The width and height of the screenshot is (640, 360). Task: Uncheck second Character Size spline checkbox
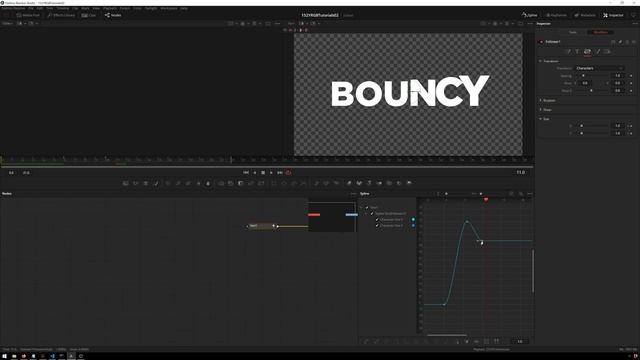[377, 225]
